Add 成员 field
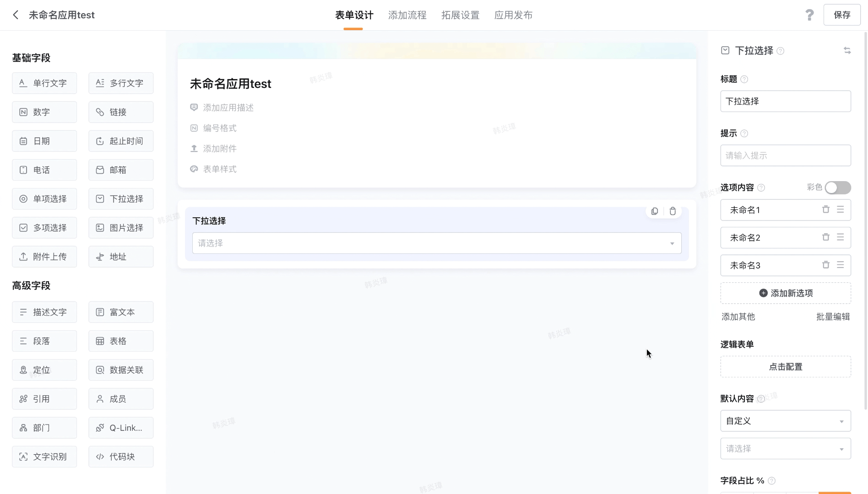 tap(121, 399)
